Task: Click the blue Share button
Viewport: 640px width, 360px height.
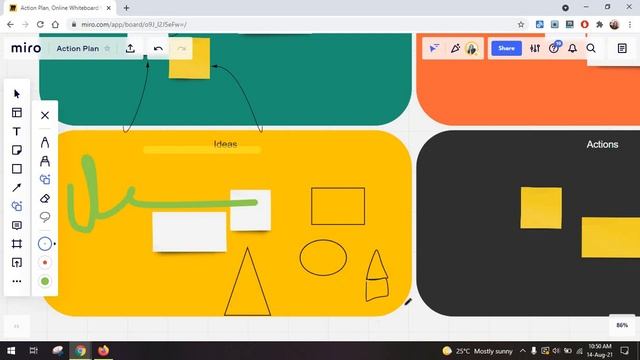Action: tap(506, 48)
